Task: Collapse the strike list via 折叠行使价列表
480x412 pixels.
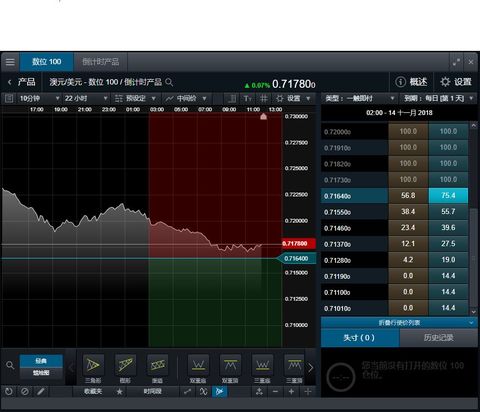Action: (399, 323)
